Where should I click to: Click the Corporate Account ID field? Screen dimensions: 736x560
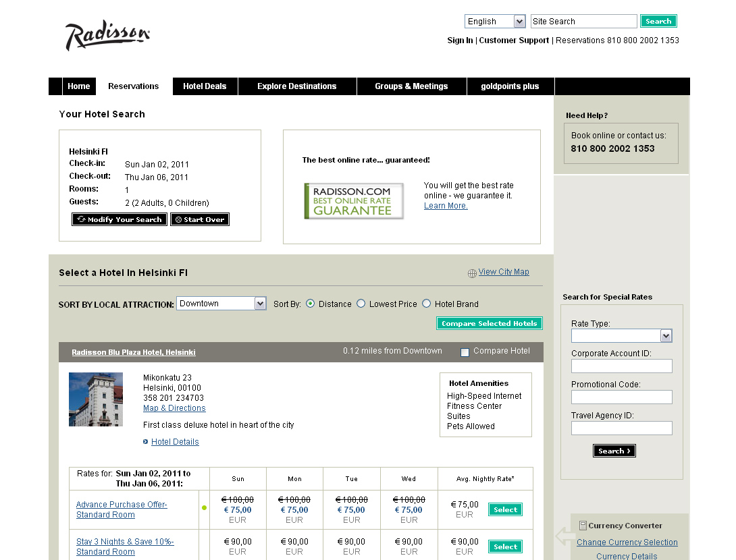[621, 366]
